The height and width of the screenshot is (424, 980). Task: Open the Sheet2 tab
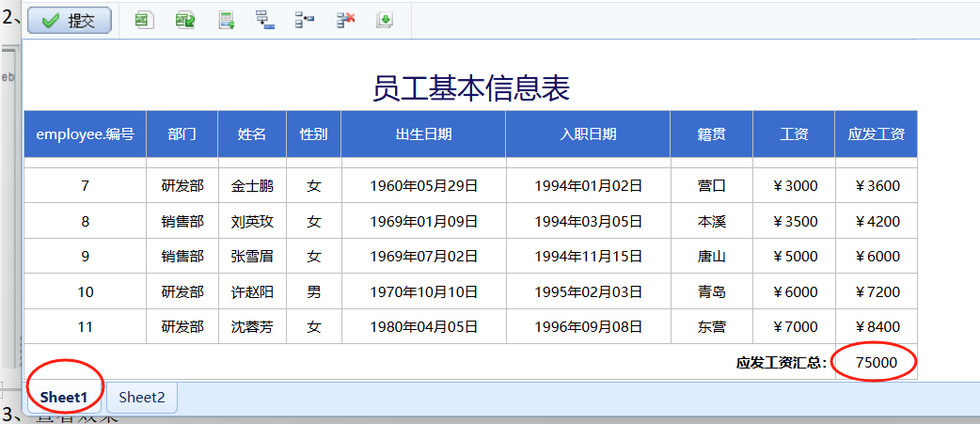[142, 398]
